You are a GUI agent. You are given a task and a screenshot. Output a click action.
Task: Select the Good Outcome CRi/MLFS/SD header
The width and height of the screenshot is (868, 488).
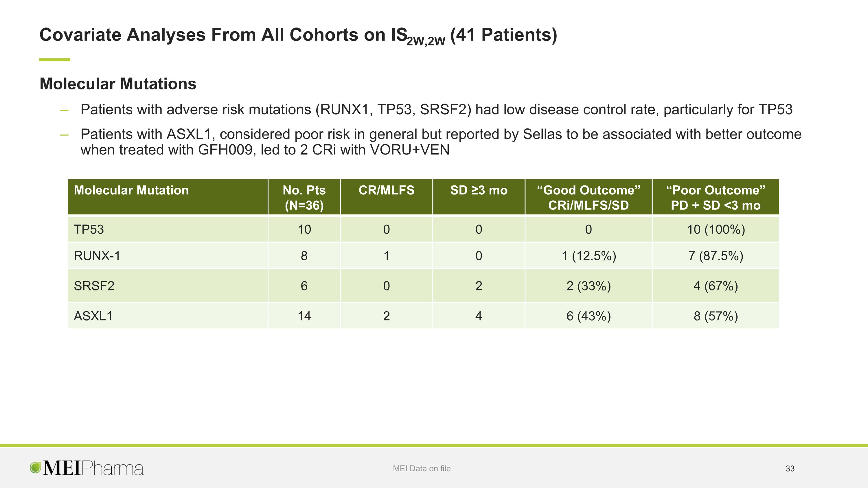[x=588, y=197]
